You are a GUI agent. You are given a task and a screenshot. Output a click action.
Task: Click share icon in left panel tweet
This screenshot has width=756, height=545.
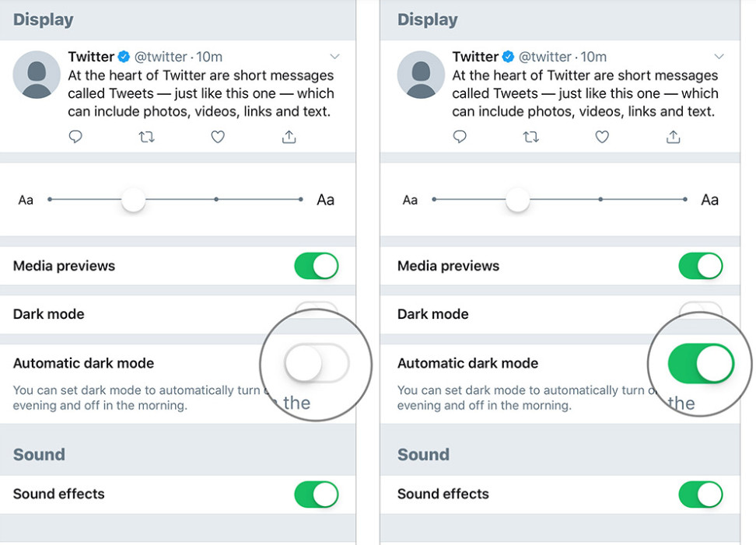click(289, 137)
